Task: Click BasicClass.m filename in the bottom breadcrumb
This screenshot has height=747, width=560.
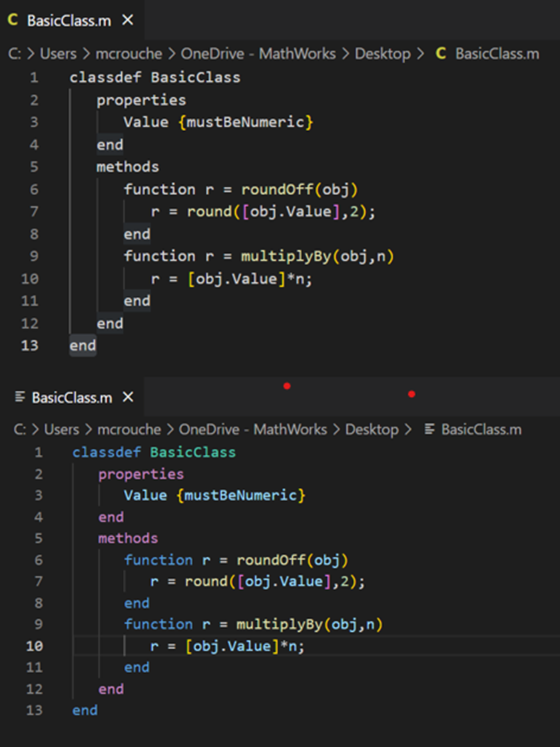Action: (481, 429)
